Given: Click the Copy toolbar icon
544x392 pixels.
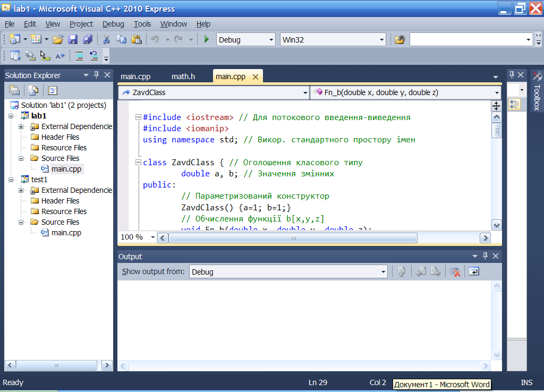Looking at the screenshot, I should click(x=121, y=39).
